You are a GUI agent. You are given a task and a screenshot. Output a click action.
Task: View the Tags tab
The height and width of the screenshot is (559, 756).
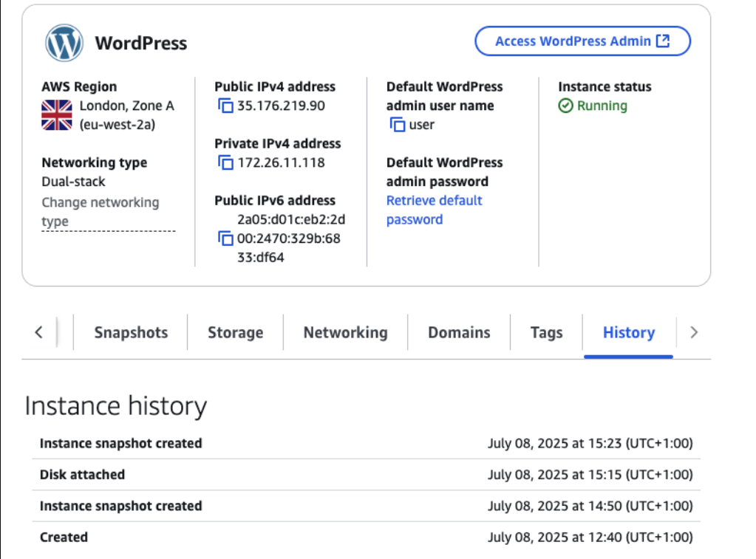tap(546, 332)
